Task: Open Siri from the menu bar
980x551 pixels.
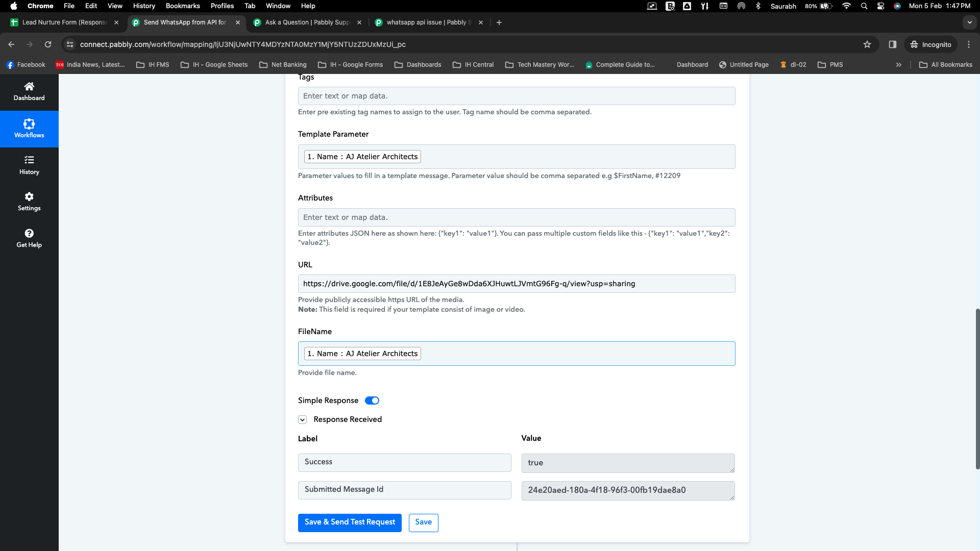Action: (897, 6)
